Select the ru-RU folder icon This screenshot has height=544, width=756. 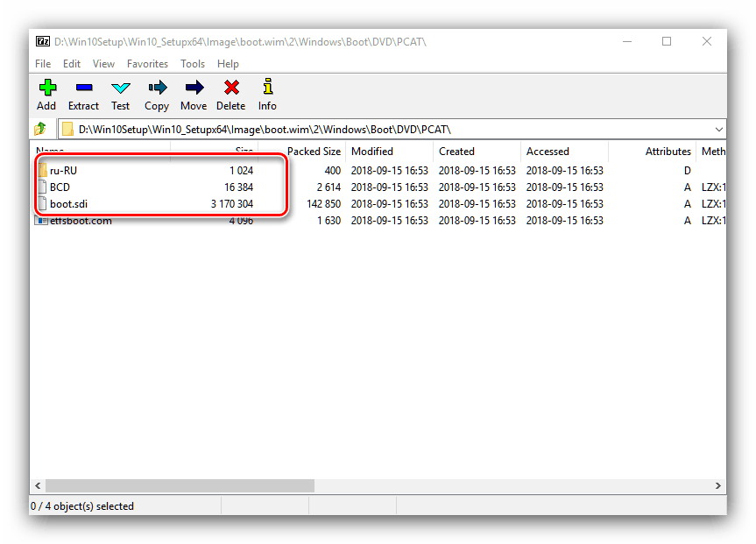[42, 170]
